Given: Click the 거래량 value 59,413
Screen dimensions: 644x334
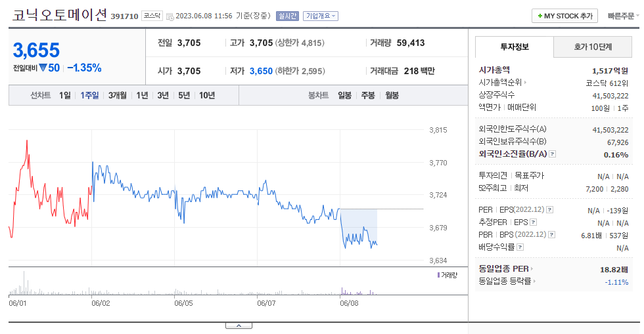Looking at the screenshot, I should coord(411,43).
